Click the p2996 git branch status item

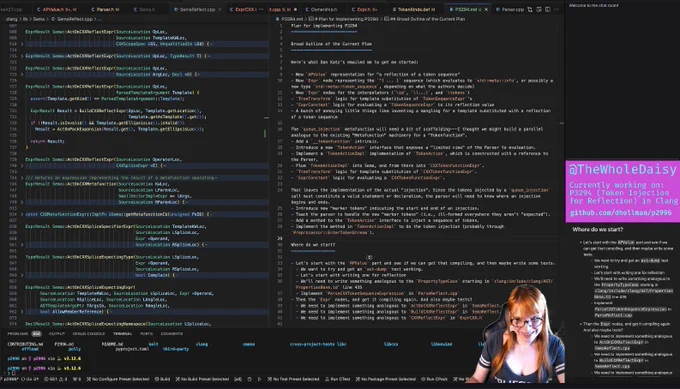(9, 379)
